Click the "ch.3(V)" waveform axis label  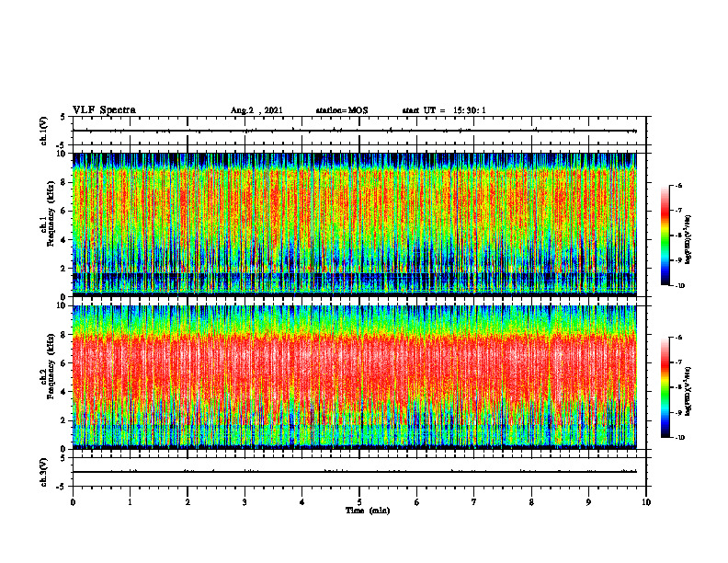pyautogui.click(x=43, y=473)
